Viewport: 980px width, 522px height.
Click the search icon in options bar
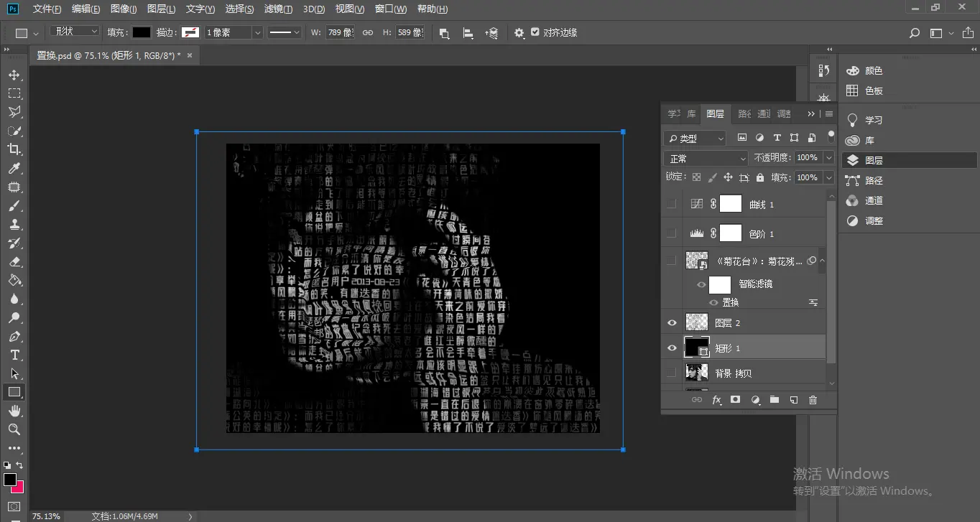(x=914, y=33)
